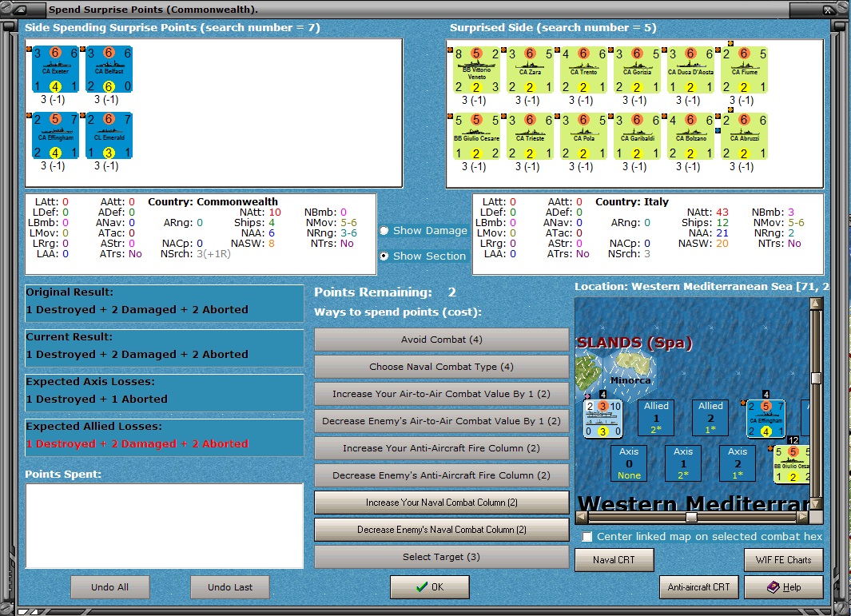Image resolution: width=851 pixels, height=616 pixels.
Task: Click the map horizontal scrollbar left arrow
Action: click(581, 517)
